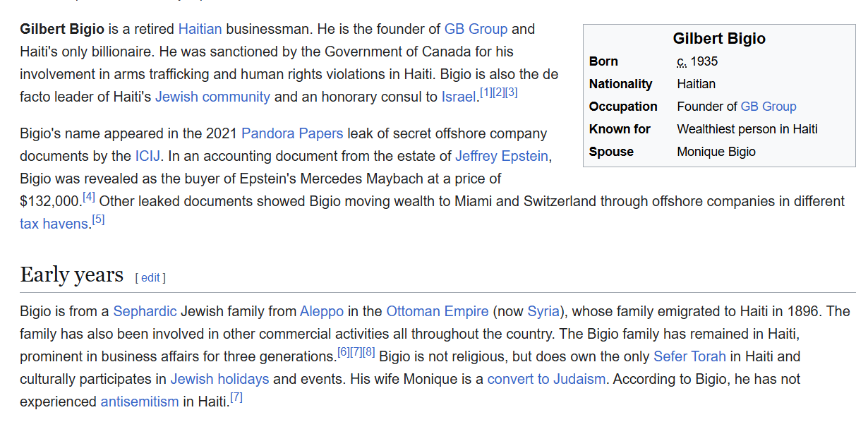Click the GB Group link in first paragraph
868x422 pixels.
click(476, 29)
